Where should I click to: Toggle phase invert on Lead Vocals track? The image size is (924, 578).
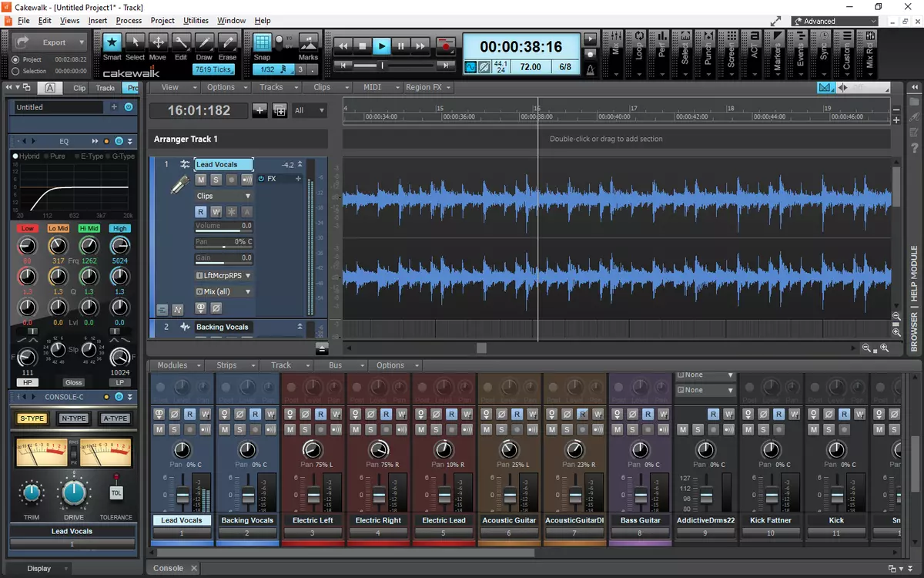(216, 307)
